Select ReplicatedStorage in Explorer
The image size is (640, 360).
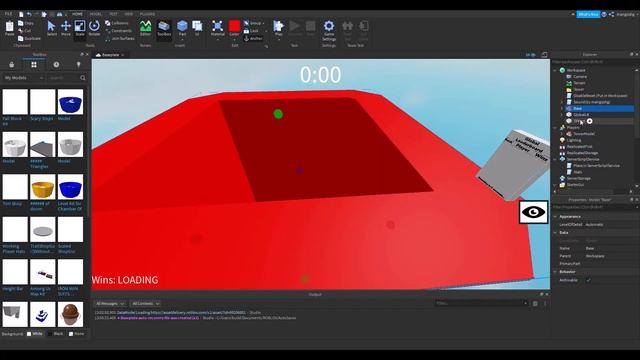coord(582,153)
